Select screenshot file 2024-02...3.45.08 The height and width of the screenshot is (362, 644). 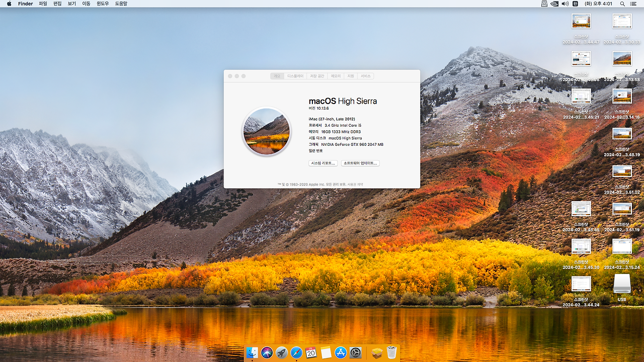tap(581, 66)
